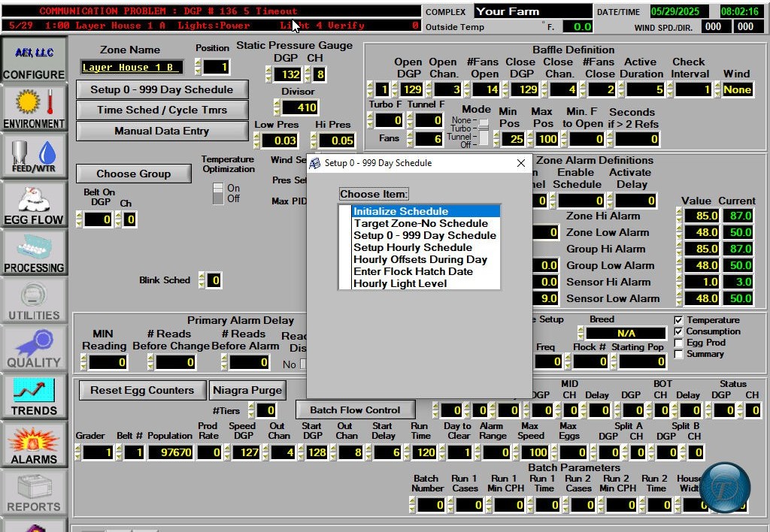This screenshot has width=770, height=532.
Task: Enable the Egg Prod checkbox
Action: coord(678,343)
